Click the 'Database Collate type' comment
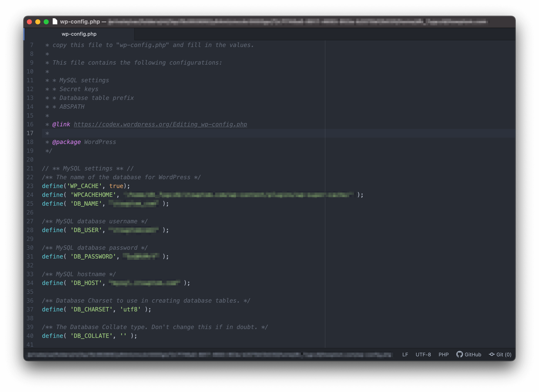Image resolution: width=539 pixels, height=392 pixels. (155, 327)
